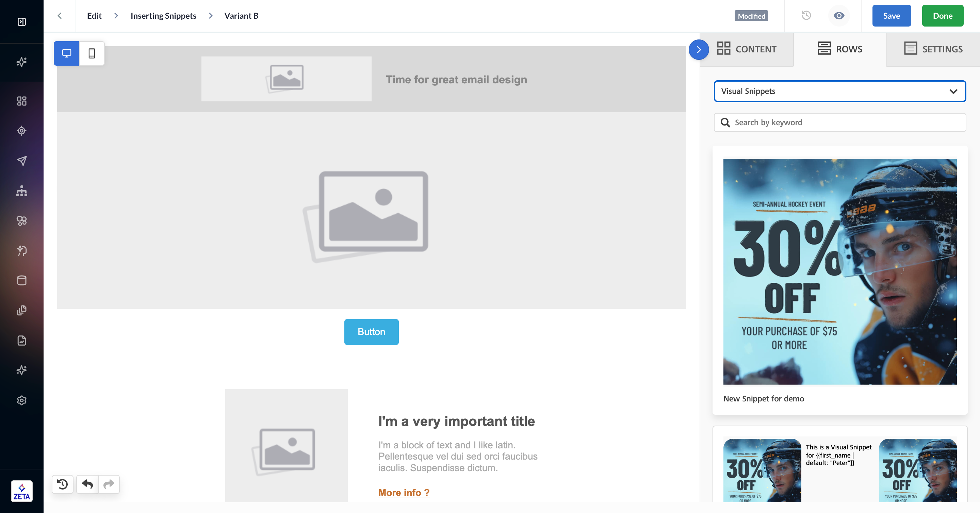Open the edit history icon bottom-left
The image size is (980, 513).
62,484
